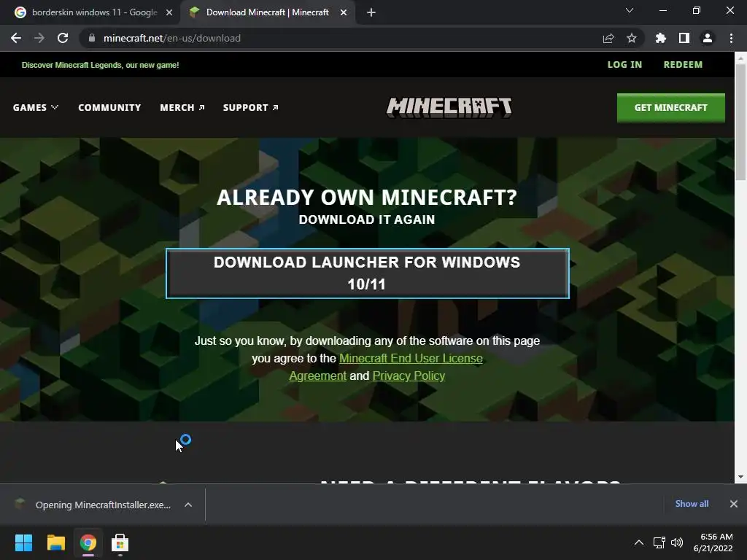Reload the Minecraft download page
The width and height of the screenshot is (747, 560).
point(63,38)
